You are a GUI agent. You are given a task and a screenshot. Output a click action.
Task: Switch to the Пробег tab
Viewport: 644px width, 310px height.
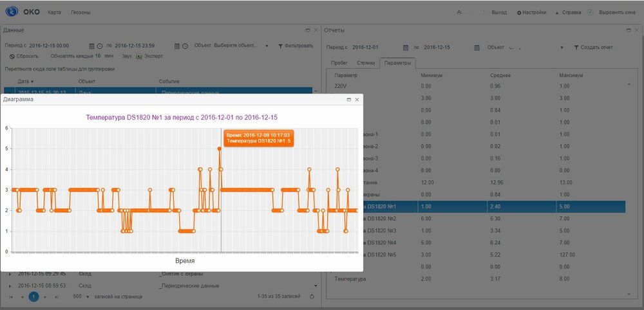click(x=339, y=63)
